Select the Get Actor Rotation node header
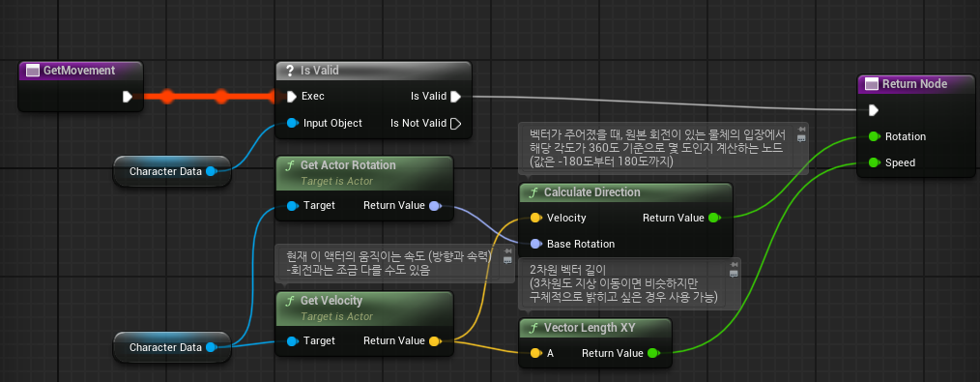 (x=364, y=173)
